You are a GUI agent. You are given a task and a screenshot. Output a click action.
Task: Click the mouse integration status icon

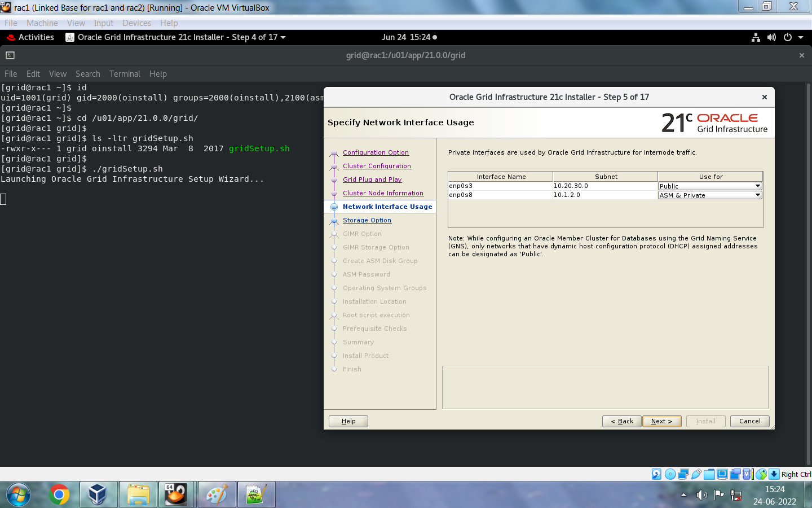[x=761, y=474]
